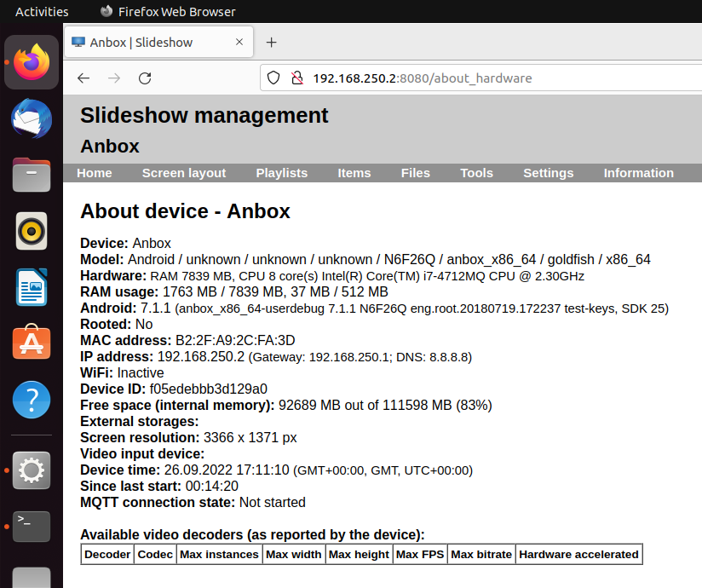Screen dimensions: 702x588
Task: Launch LibreOffice Writer from dock
Action: 32,287
